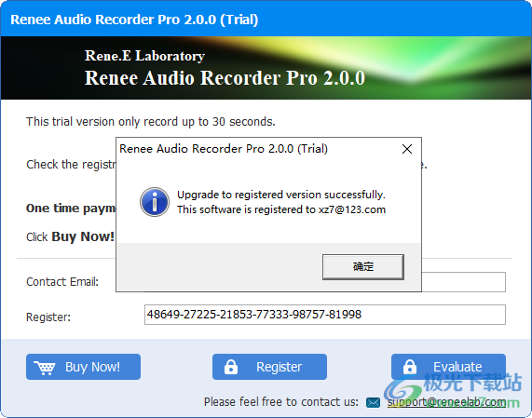
Task: Click the 'Contact Email:' label
Action: tap(62, 282)
